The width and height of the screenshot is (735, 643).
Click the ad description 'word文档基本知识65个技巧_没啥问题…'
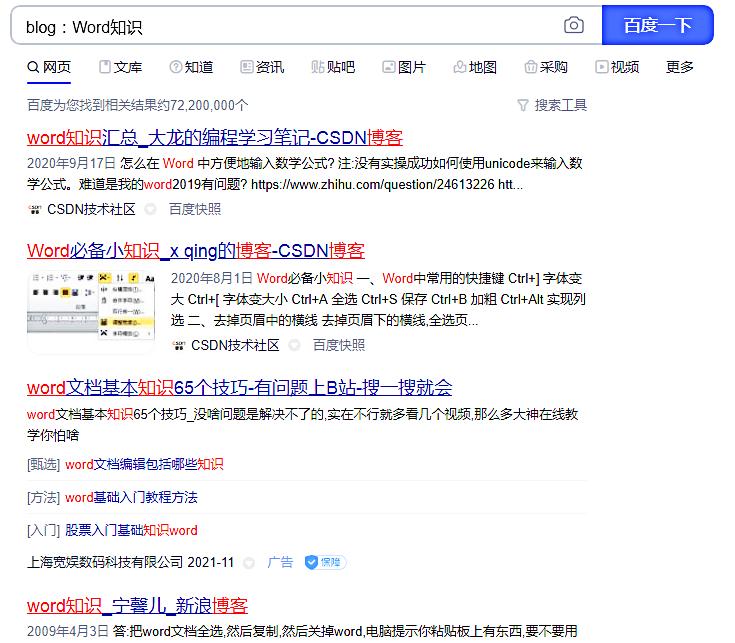tap(302, 425)
